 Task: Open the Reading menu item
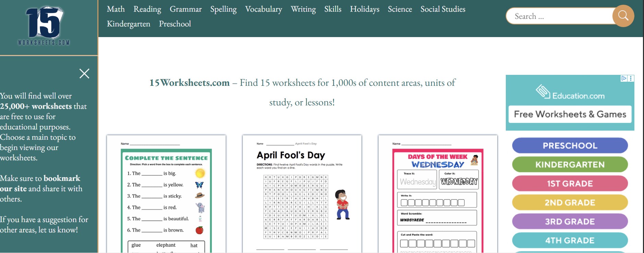[x=147, y=9]
